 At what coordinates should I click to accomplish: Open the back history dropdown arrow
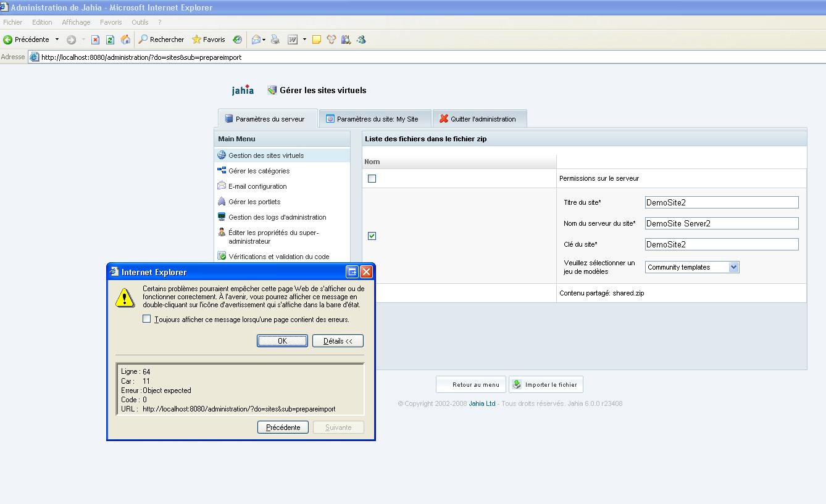click(x=57, y=39)
